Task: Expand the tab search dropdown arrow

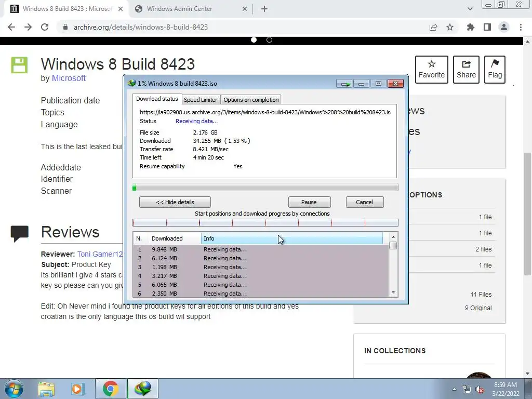Action: pos(470,9)
